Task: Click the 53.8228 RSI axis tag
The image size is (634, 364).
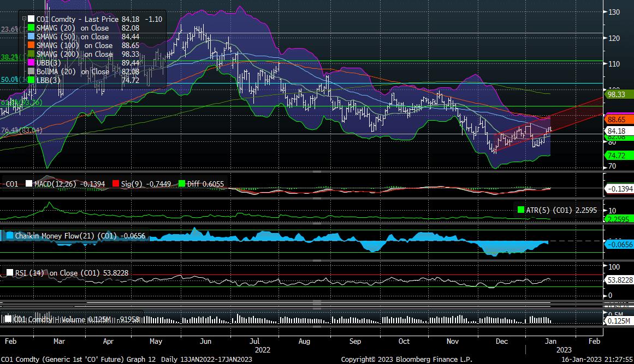Action: (619, 280)
